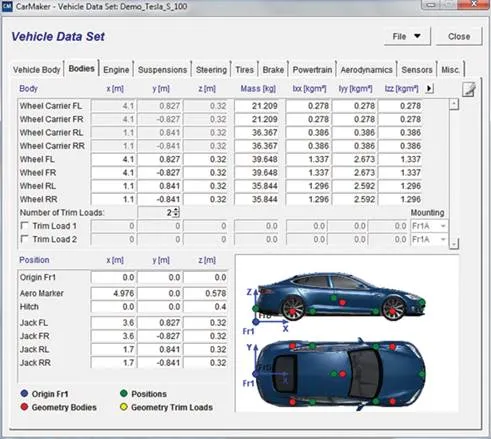This screenshot has width=491, height=439.
Task: Click the top view car image
Action: point(342,374)
